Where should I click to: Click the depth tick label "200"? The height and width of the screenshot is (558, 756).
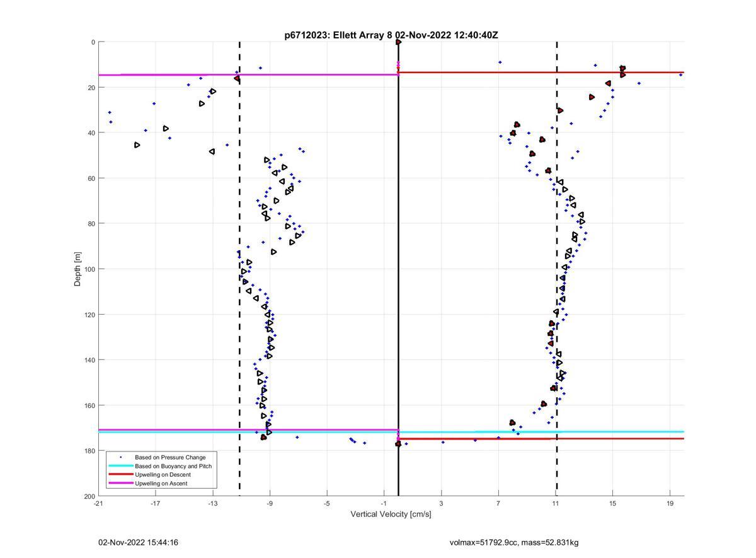pos(89,496)
